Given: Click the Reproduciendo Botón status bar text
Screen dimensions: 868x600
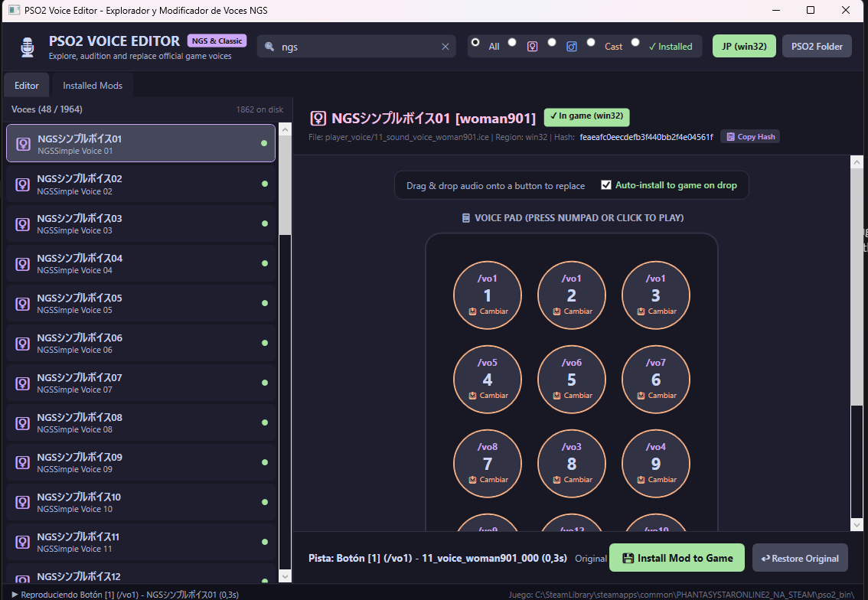Looking at the screenshot, I should (125, 595).
